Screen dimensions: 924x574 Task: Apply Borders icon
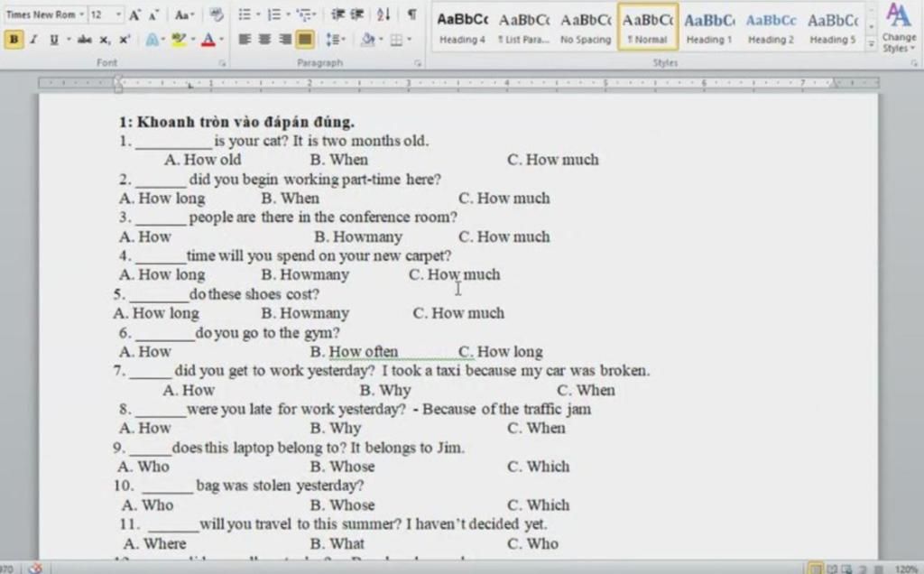396,40
